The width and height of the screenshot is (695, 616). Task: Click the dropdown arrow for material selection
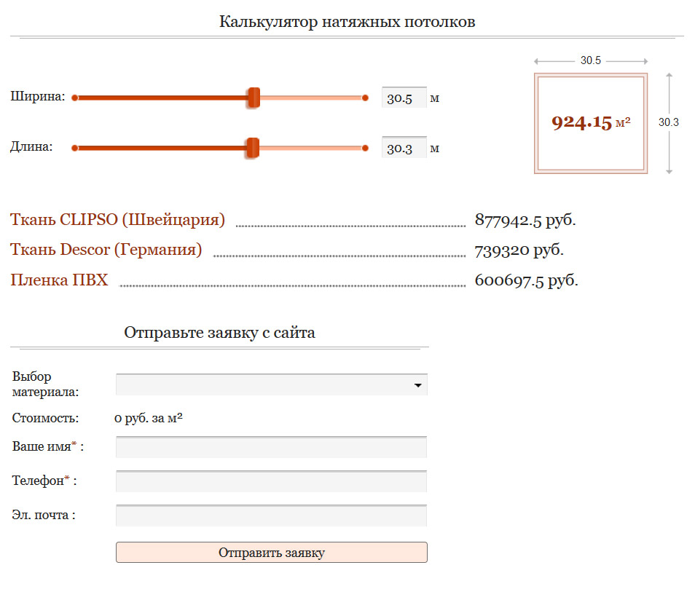point(418,385)
